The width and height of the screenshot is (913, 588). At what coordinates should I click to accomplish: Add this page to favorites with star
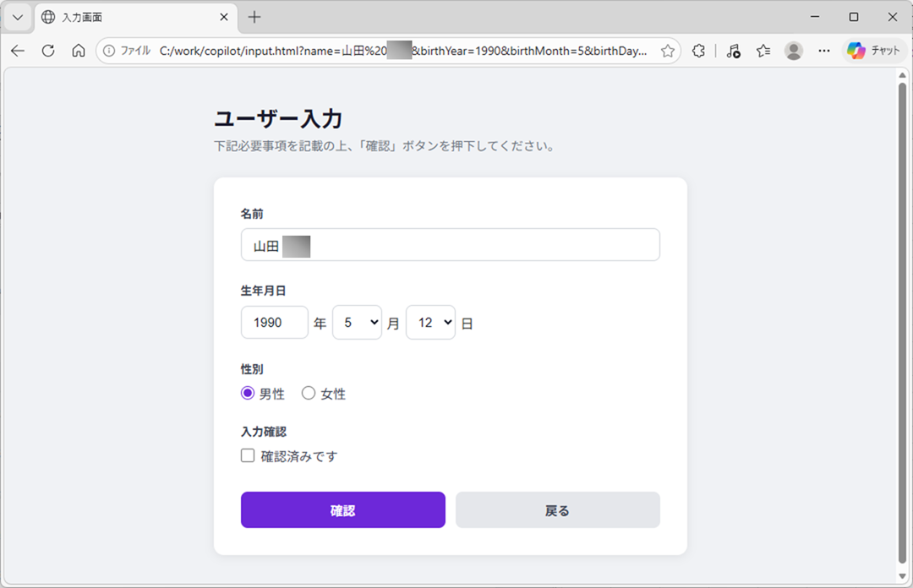coord(668,51)
